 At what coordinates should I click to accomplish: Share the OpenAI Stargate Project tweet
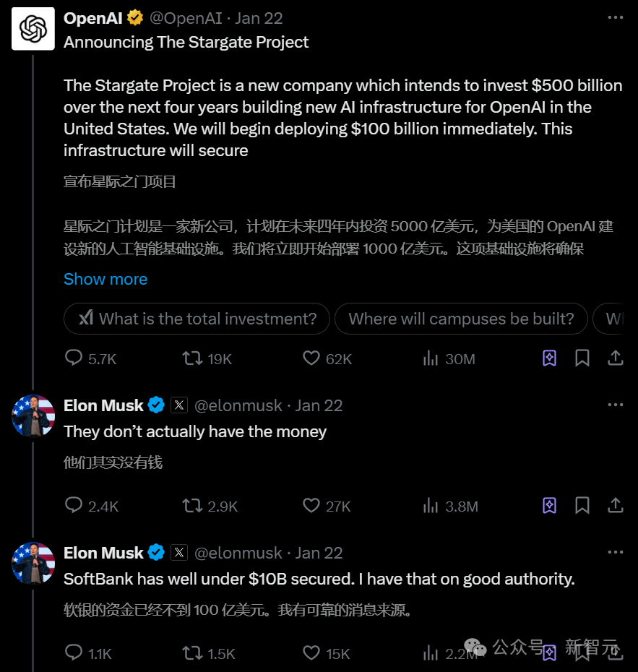pos(616,358)
